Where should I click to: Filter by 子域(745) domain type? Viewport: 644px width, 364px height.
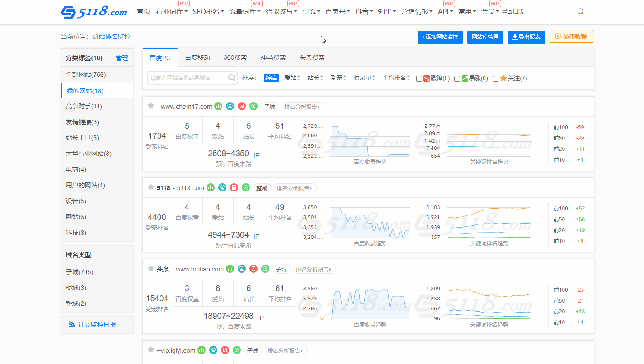tap(97, 272)
